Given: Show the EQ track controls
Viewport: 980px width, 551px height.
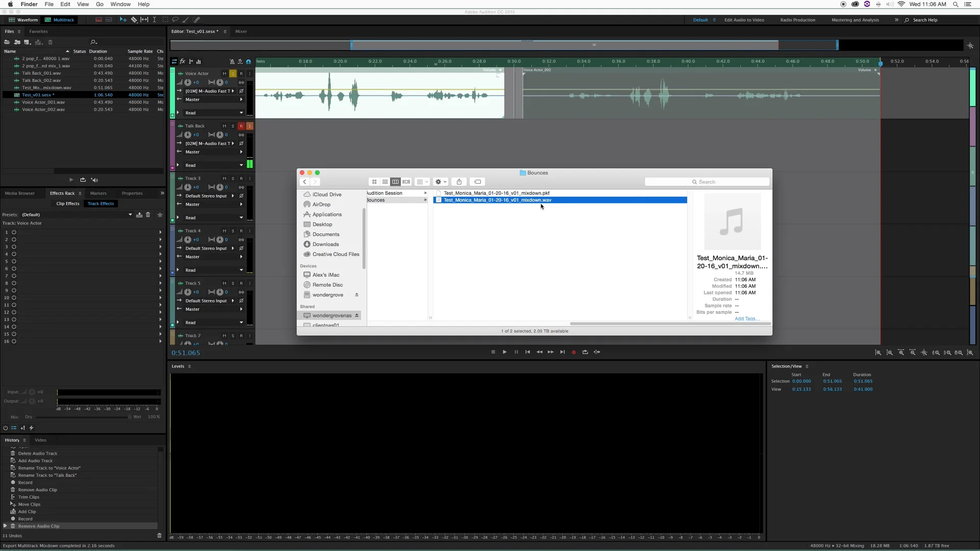Looking at the screenshot, I should (x=199, y=62).
